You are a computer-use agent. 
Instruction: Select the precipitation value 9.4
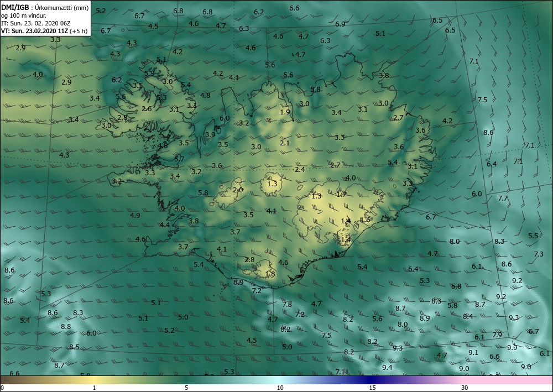tap(387, 367)
